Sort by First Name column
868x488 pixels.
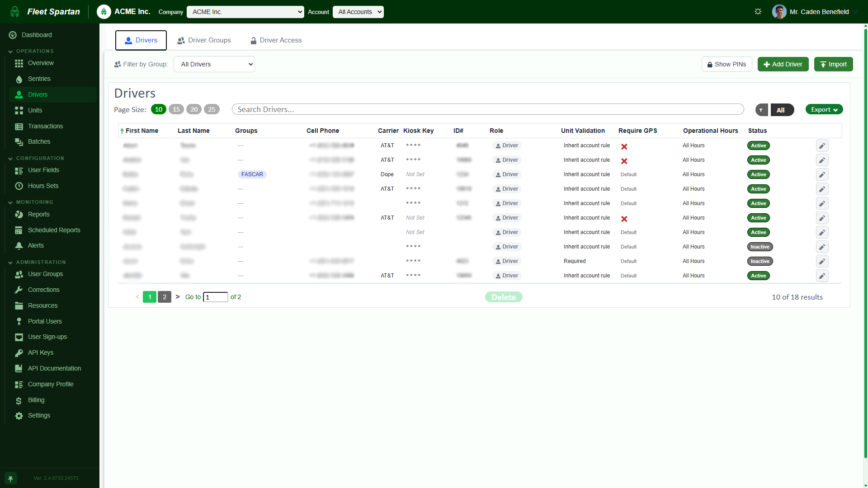click(142, 131)
